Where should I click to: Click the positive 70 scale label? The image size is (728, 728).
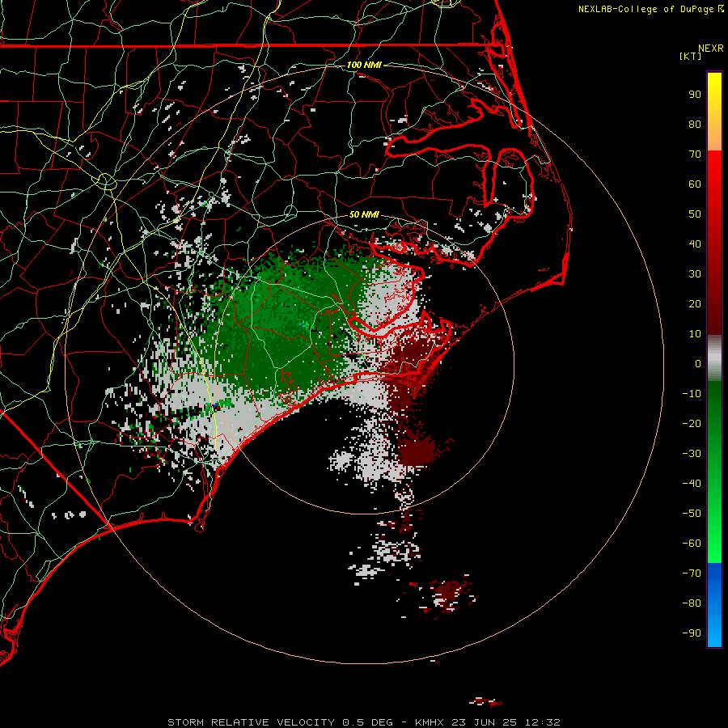695,154
